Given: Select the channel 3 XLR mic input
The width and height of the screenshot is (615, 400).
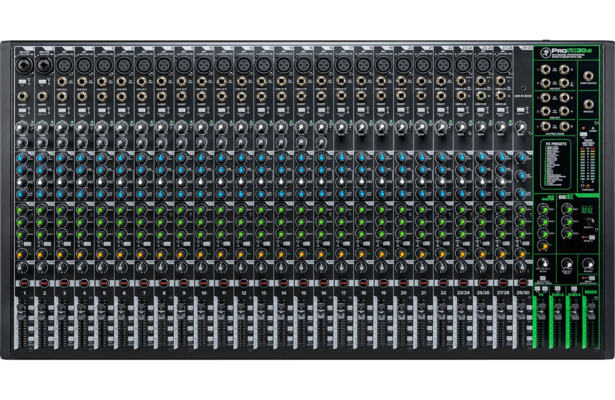Looking at the screenshot, I should point(64,65).
